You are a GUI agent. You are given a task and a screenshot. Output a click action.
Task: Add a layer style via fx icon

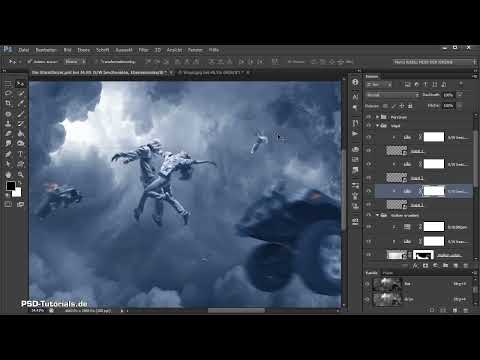pos(415,266)
